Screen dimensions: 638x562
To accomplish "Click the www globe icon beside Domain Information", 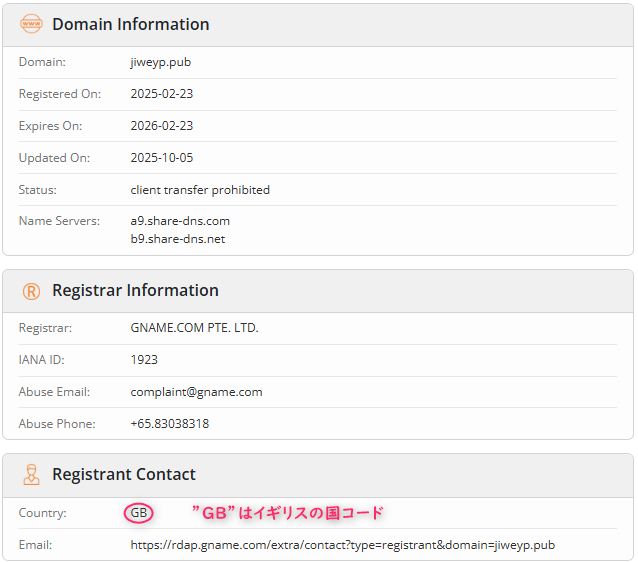I will pos(31,24).
